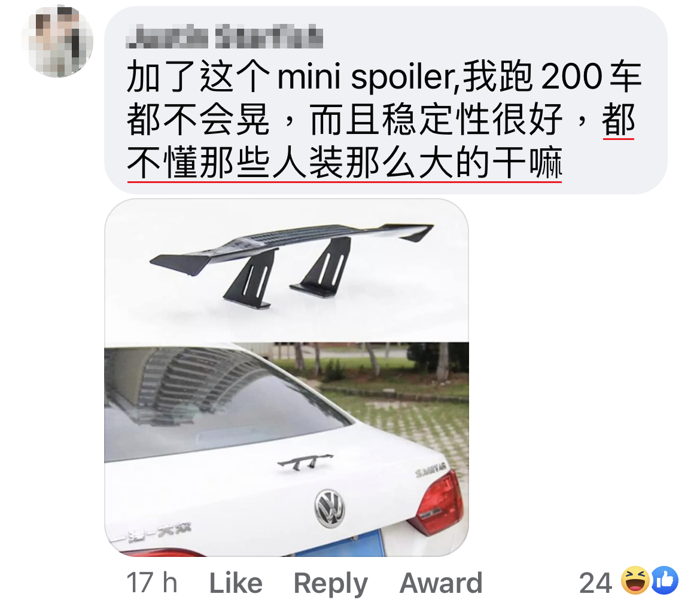The image size is (700, 606).
Task: Reply to the mini spoiler comment
Action: [x=330, y=583]
